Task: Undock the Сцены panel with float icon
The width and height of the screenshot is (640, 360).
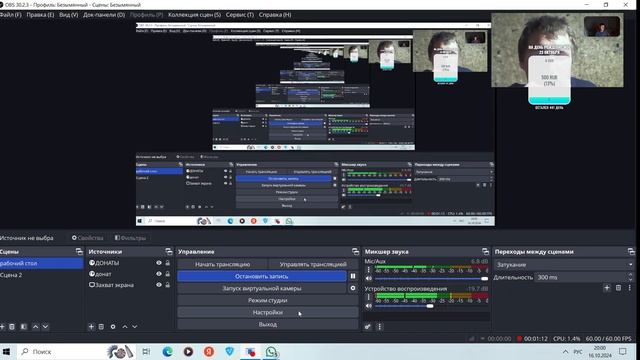Action: click(79, 251)
